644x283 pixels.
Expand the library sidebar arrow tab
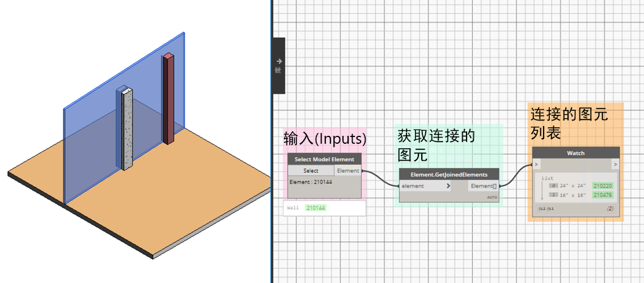point(279,66)
